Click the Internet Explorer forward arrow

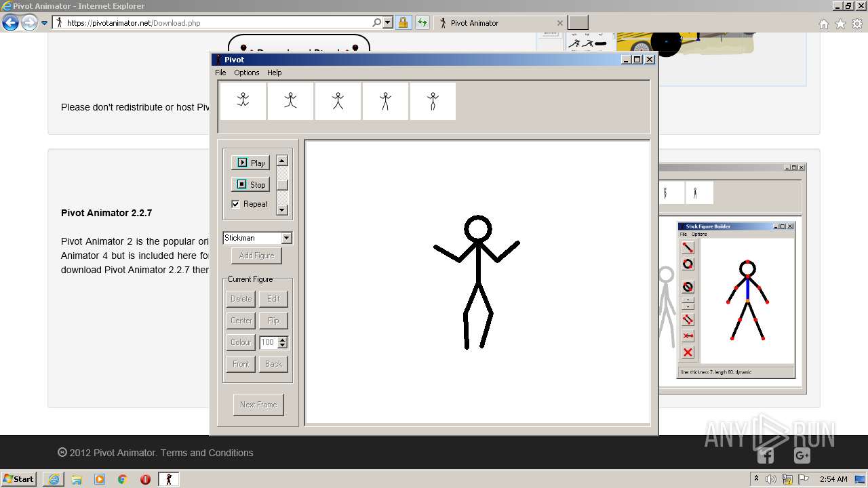click(29, 23)
